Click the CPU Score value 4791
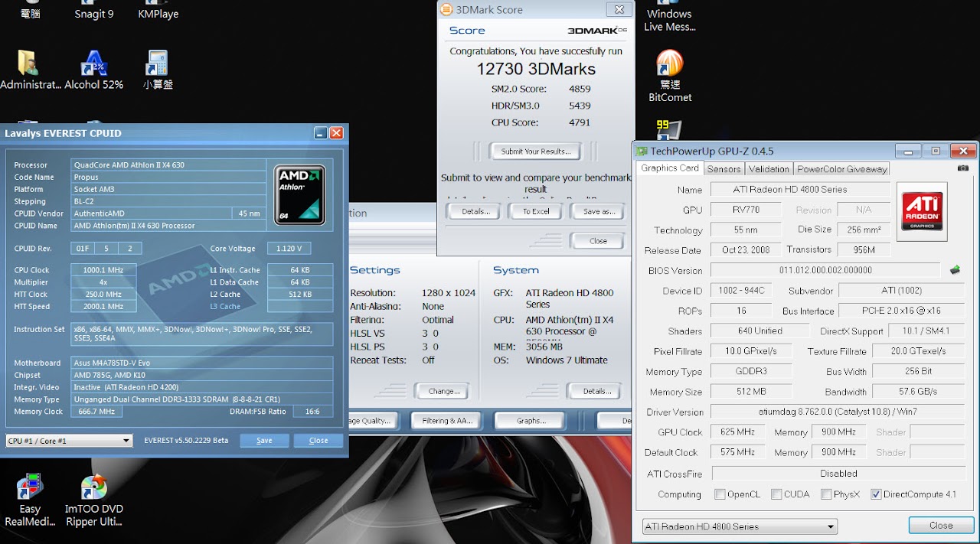 580,122
